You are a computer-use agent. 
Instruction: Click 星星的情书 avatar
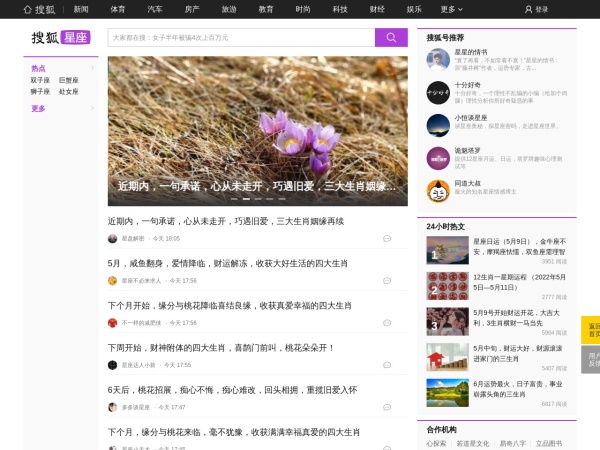click(438, 60)
